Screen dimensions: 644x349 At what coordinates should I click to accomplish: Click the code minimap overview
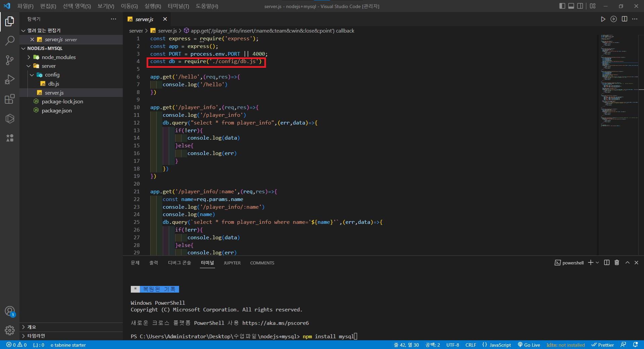pos(618,81)
